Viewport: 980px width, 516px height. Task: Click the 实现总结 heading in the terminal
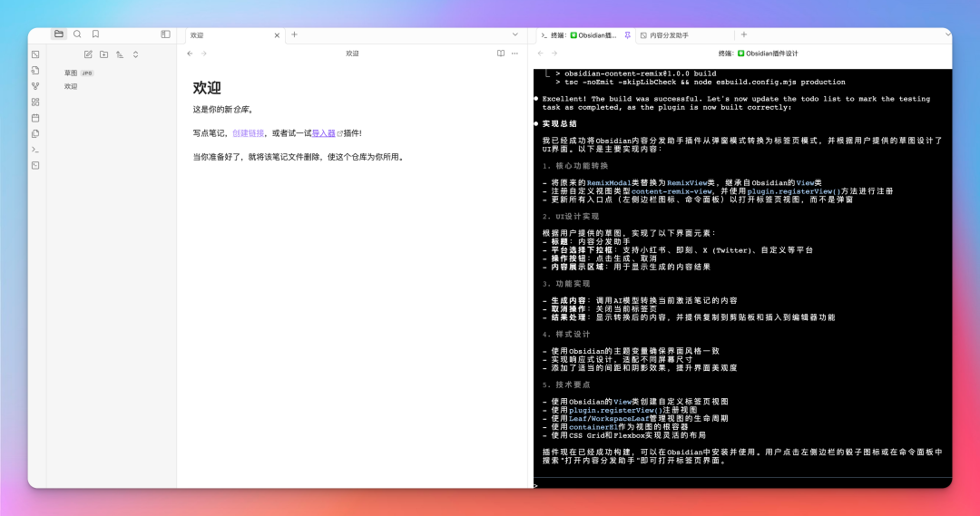pyautogui.click(x=559, y=123)
